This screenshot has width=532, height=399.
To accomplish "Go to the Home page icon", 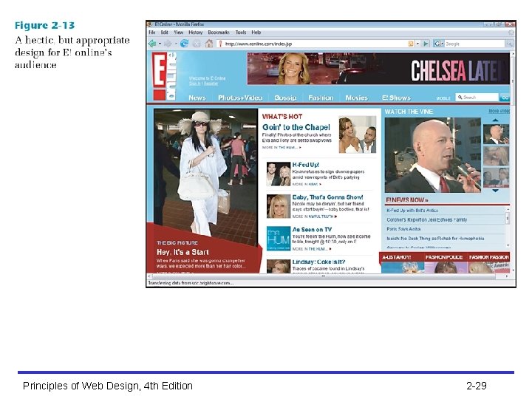I will (209, 44).
